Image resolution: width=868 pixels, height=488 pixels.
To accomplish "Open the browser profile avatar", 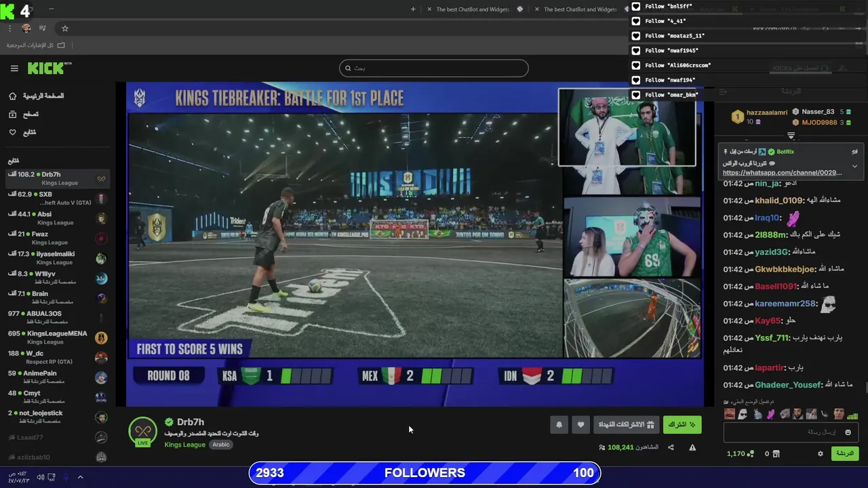I will 26,28.
